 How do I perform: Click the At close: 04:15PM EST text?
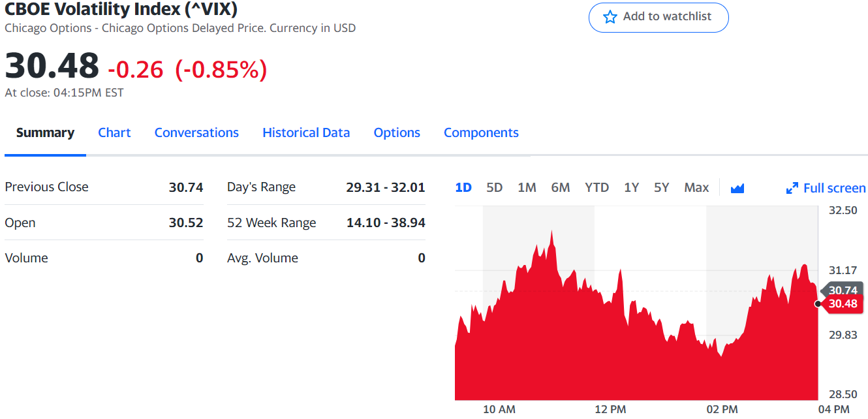(x=64, y=93)
